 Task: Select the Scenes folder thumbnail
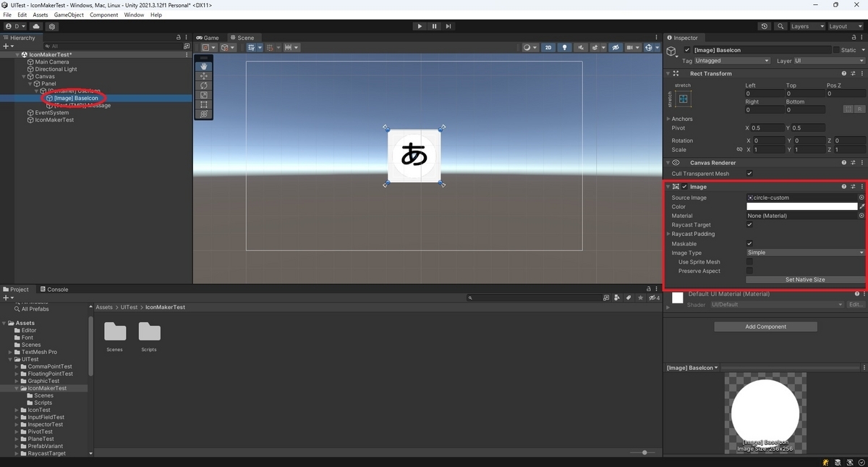(x=115, y=332)
